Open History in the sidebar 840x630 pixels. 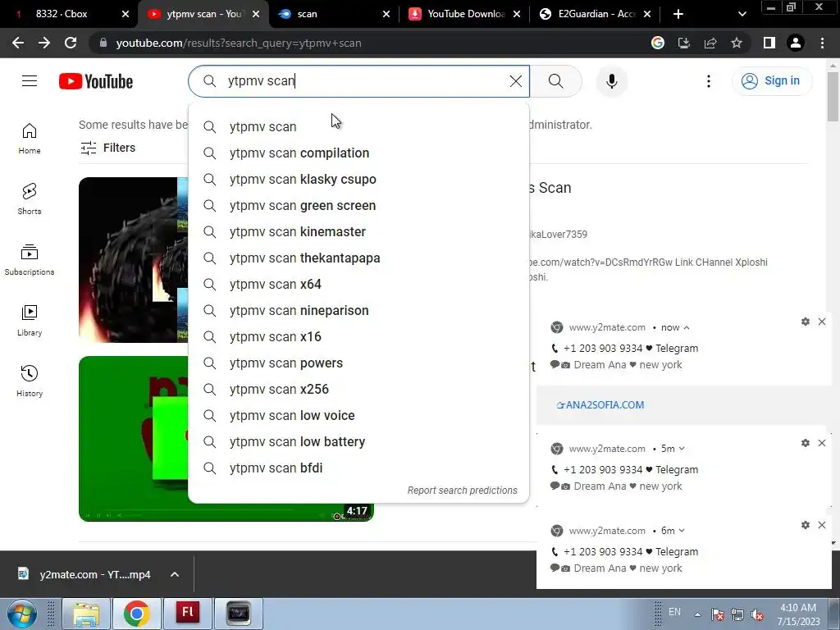(x=30, y=381)
